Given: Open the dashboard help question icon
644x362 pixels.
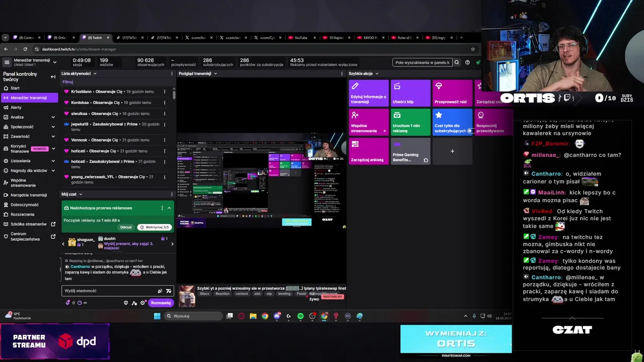Looking at the screenshot, I should point(467,62).
